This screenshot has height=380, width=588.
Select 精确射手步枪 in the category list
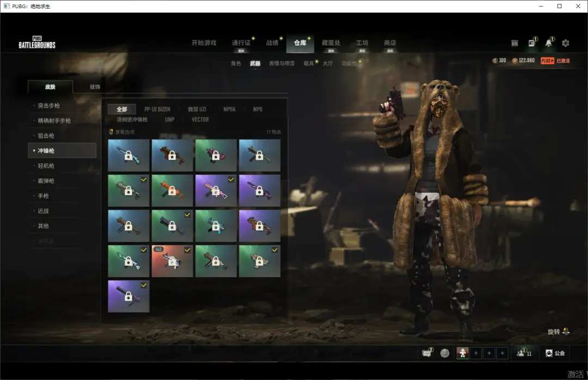62,121
